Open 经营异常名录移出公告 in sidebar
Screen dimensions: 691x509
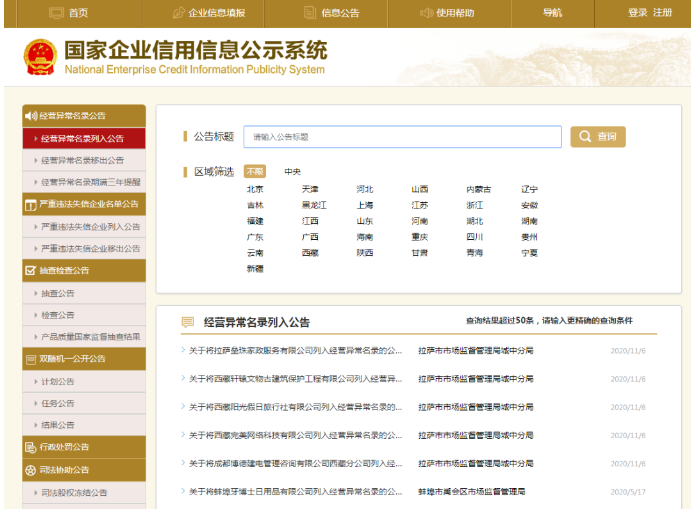83,160
